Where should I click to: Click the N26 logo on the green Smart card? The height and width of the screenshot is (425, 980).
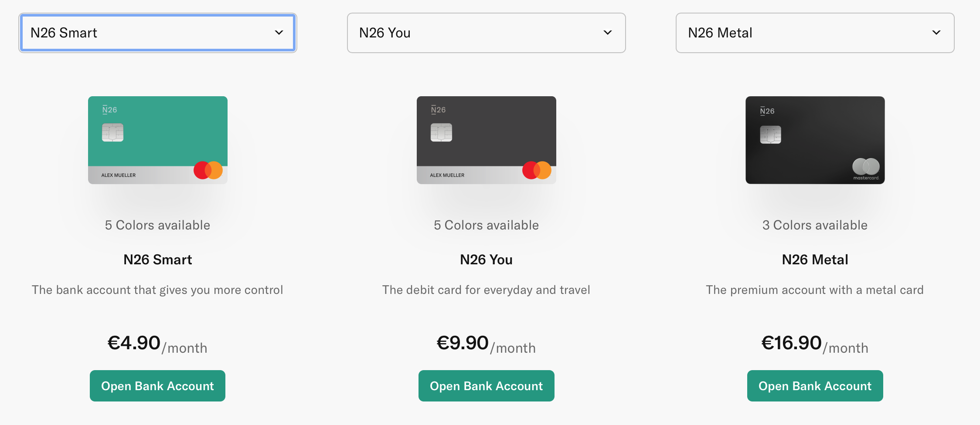[x=109, y=109]
